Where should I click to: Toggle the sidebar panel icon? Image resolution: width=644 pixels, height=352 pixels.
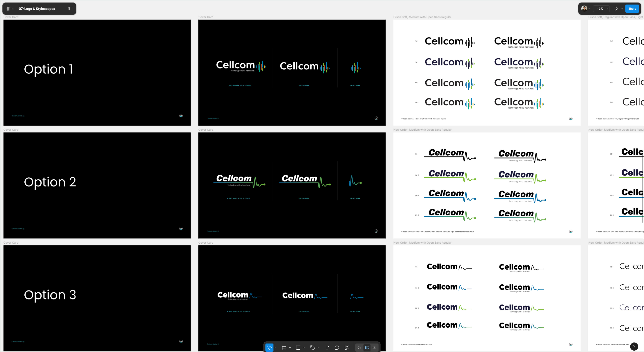pos(70,8)
